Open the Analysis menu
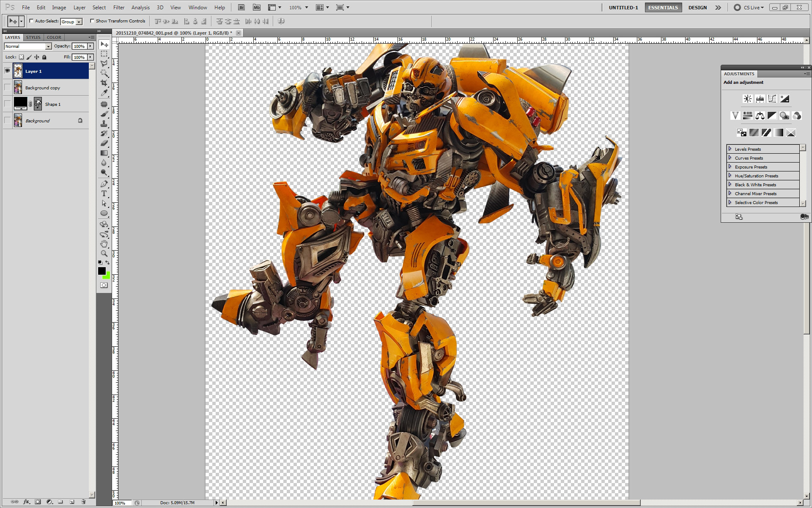812x508 pixels. pos(140,8)
